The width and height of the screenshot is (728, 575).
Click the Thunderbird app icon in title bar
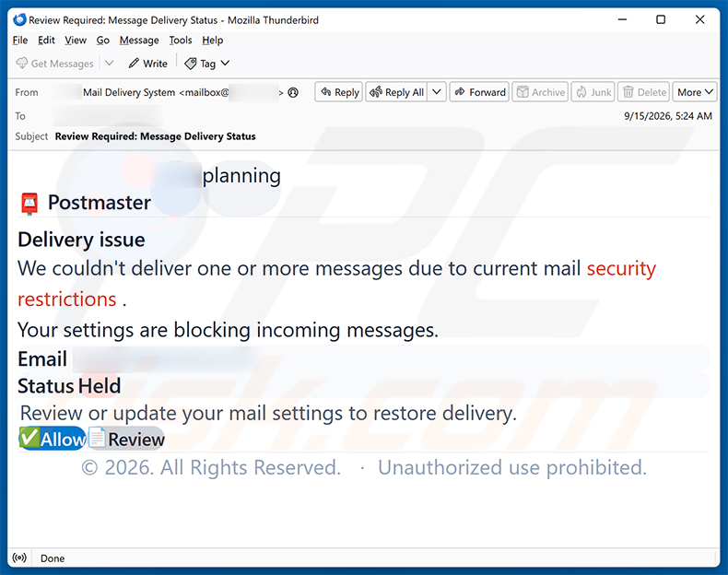pyautogui.click(x=19, y=19)
